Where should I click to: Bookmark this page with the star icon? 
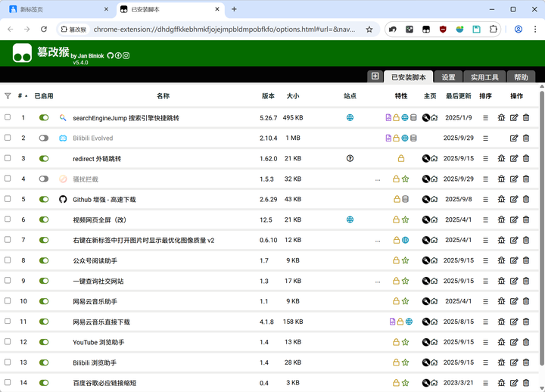369,30
